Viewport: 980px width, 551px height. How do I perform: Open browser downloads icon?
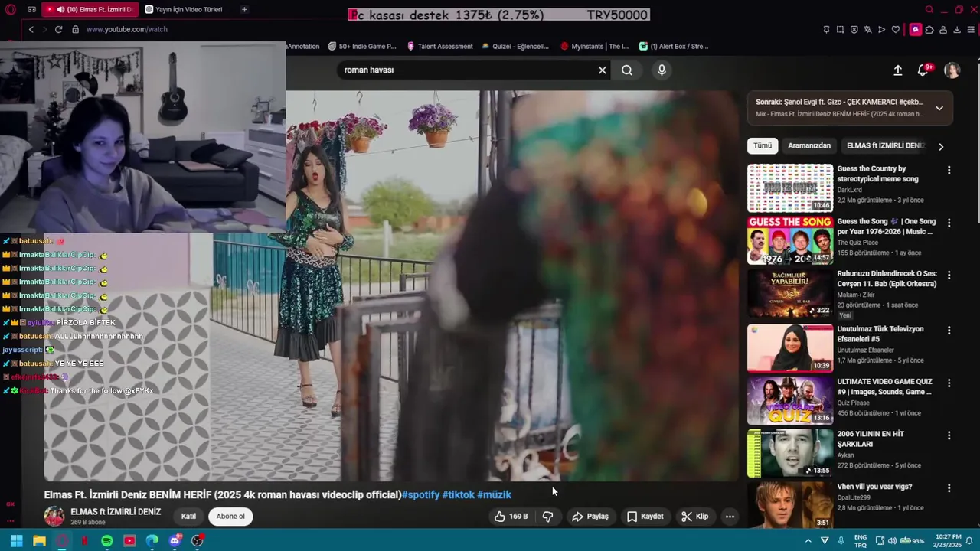[x=957, y=30]
